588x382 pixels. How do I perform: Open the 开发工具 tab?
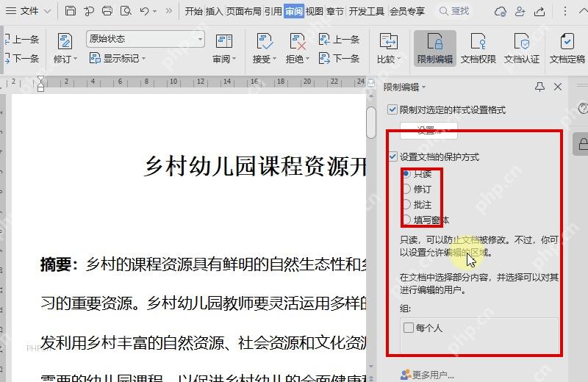366,12
